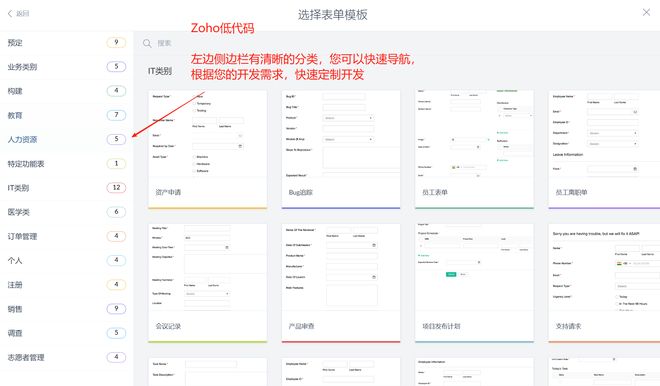Close the template selection dialog
This screenshot has height=386, width=660.
tap(646, 13)
